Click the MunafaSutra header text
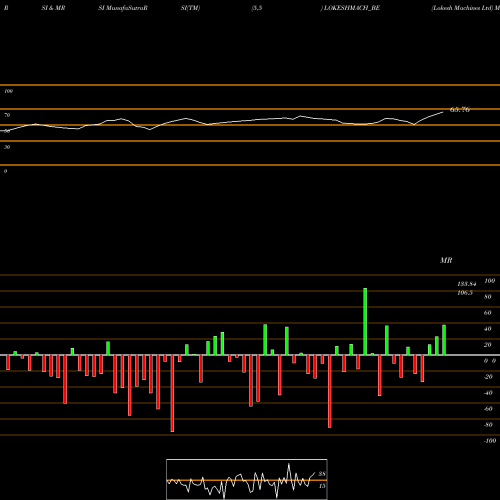 [x=126, y=8]
